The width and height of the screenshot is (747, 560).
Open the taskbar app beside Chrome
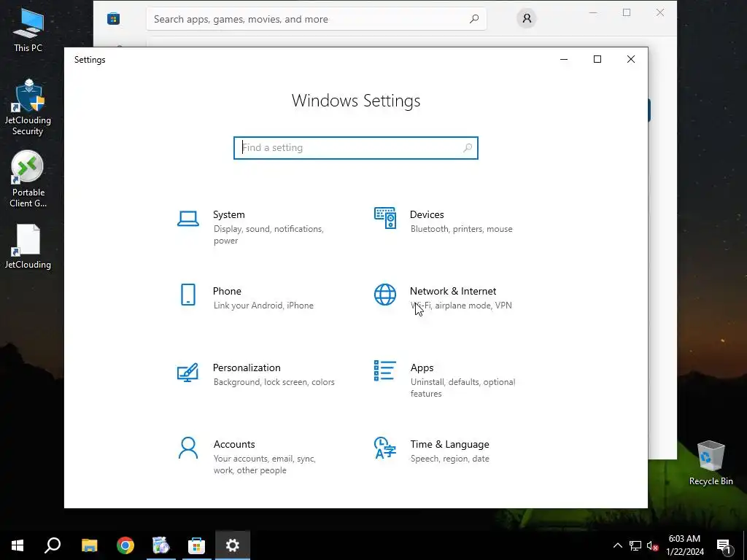(161, 545)
